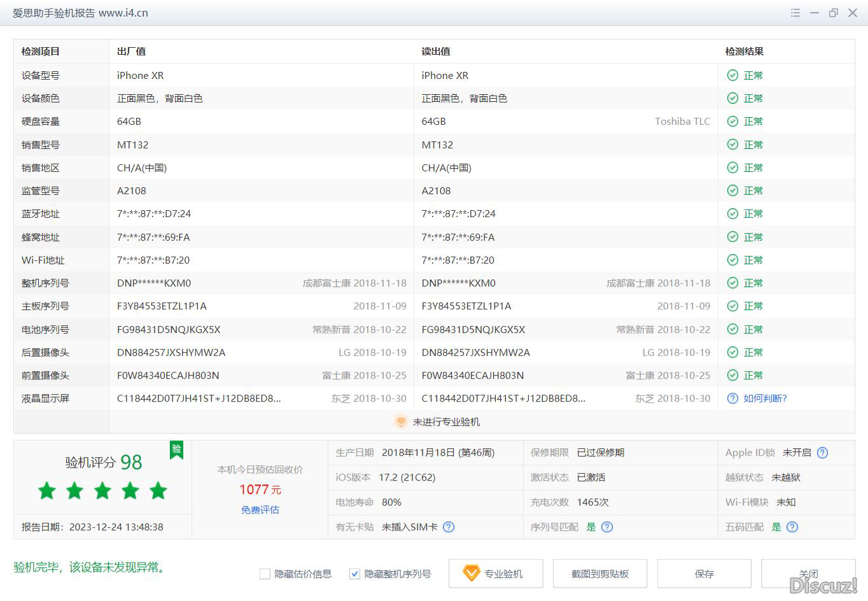868x601 pixels.
Task: Click the 电池寿命 80% value
Action: (x=391, y=502)
